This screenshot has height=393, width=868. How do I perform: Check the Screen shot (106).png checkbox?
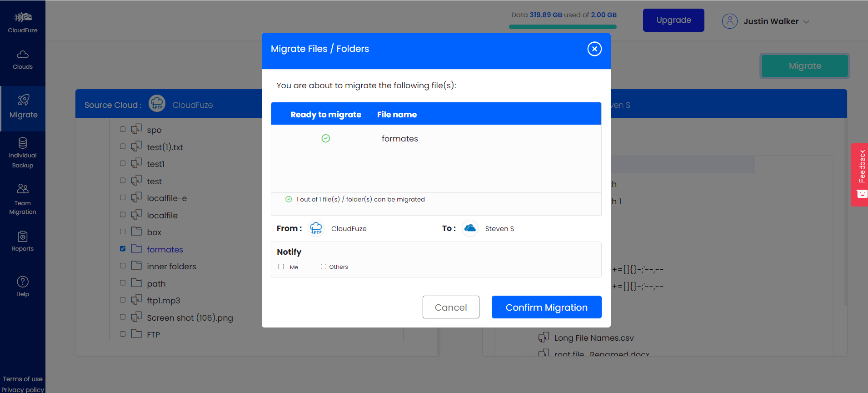pos(123,317)
